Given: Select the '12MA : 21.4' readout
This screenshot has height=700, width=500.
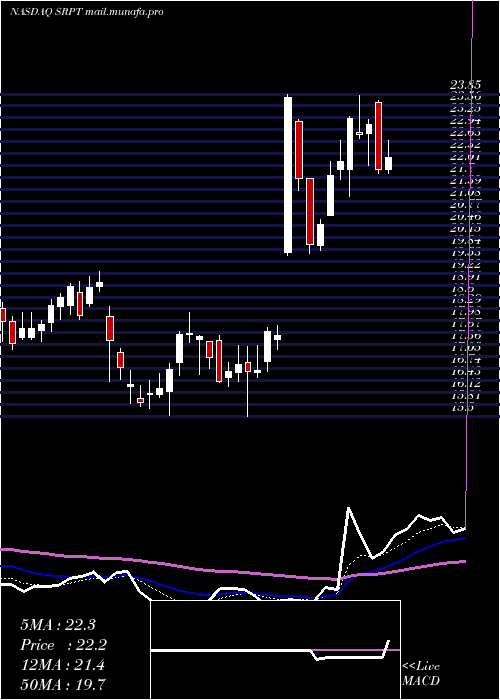Looking at the screenshot, I should [62, 665].
